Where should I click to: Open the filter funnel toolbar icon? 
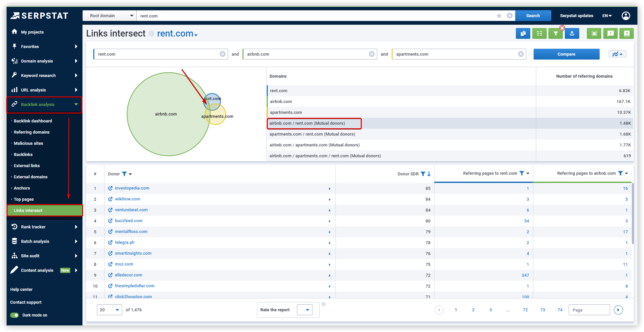(556, 34)
